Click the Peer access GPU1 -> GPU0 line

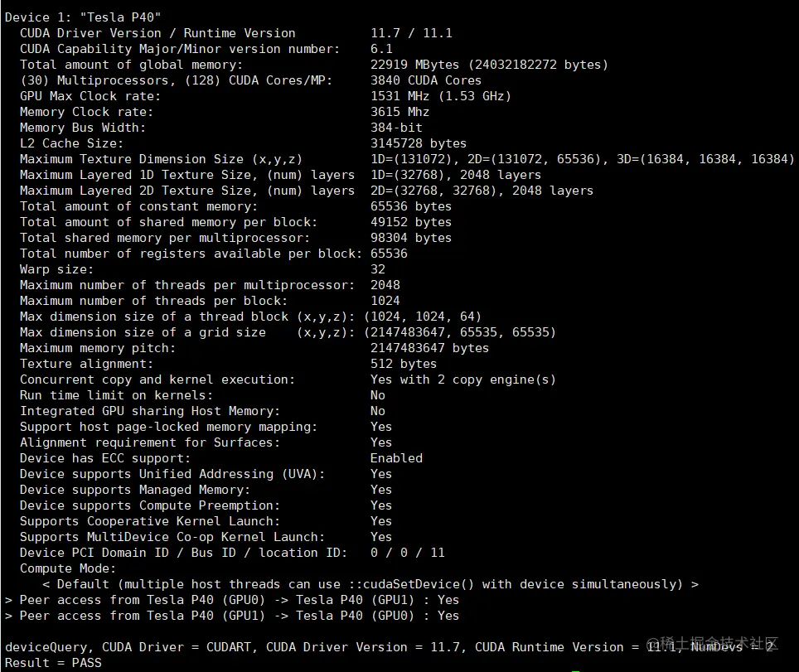click(232, 616)
